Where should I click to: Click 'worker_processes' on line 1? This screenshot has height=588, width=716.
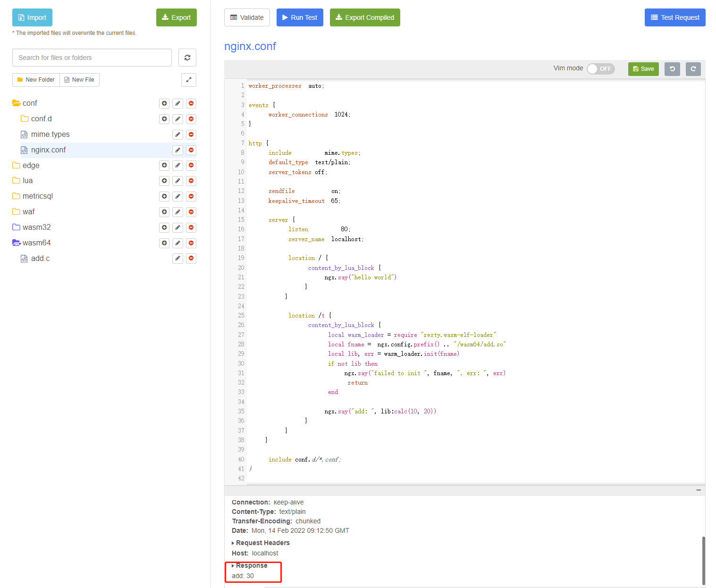[x=275, y=86]
